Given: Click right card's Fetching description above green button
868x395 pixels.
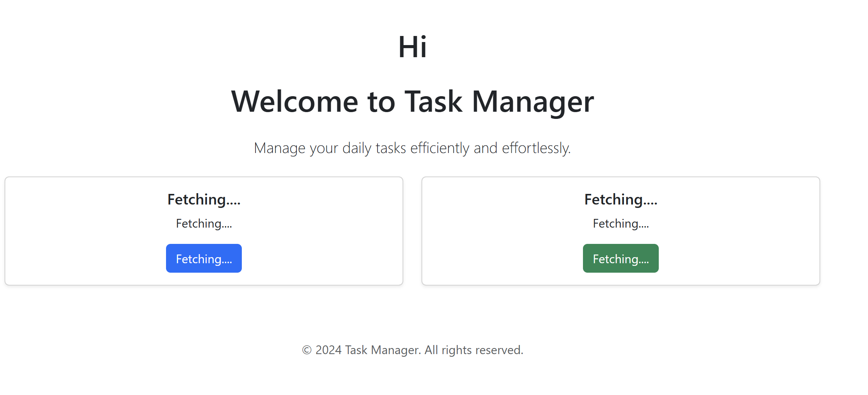Looking at the screenshot, I should (620, 223).
